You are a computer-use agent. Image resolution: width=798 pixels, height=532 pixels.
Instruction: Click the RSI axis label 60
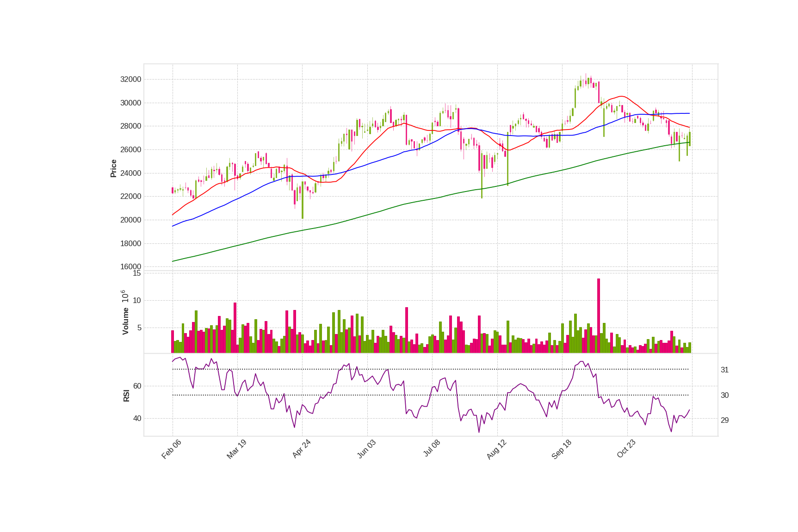tap(137, 386)
